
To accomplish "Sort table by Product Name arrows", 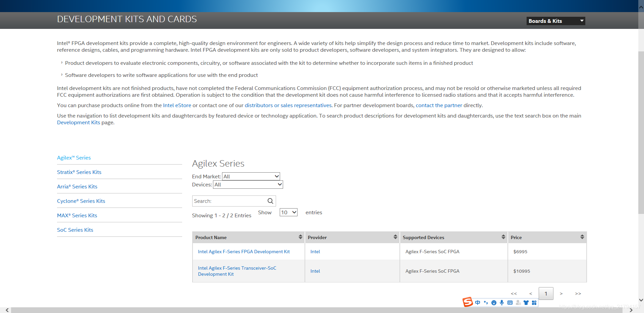I will click(x=301, y=237).
